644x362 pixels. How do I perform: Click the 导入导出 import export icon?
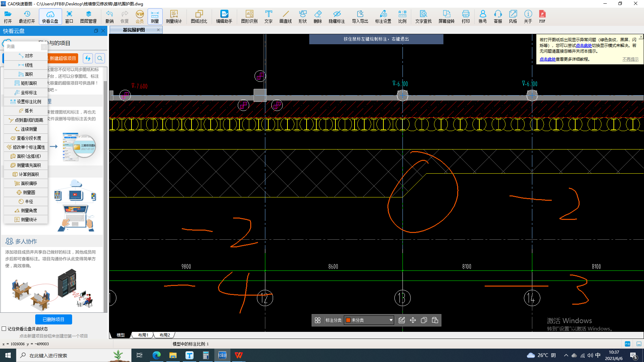pos(360,16)
